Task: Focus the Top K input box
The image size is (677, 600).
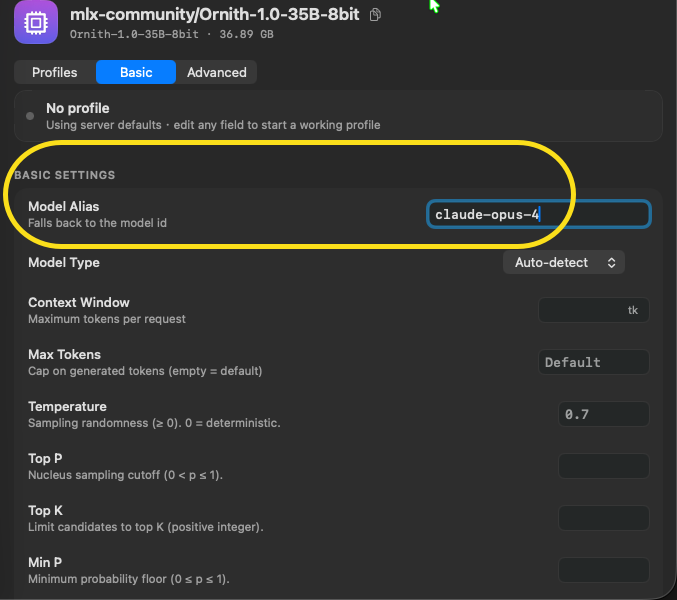Action: coord(604,518)
